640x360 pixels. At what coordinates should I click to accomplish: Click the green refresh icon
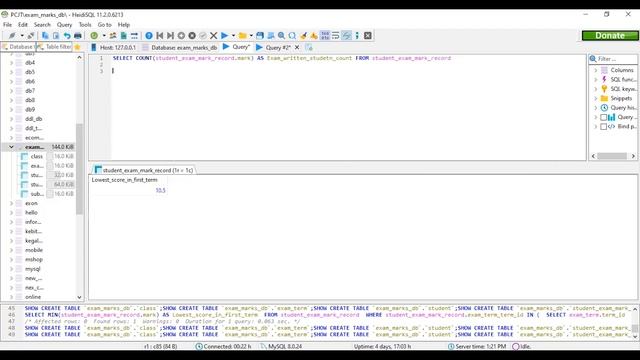[94, 36]
